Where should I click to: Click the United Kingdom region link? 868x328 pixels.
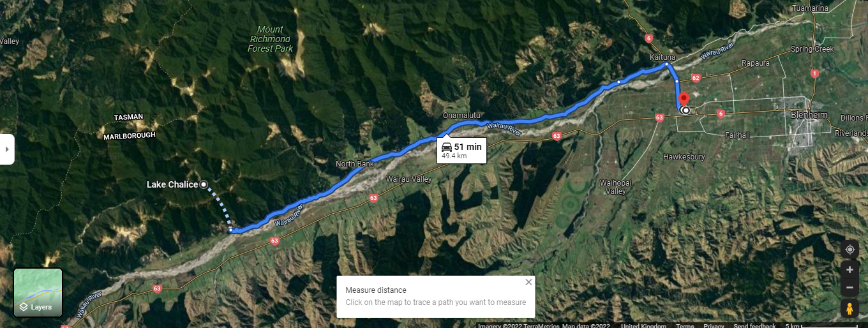pos(644,325)
